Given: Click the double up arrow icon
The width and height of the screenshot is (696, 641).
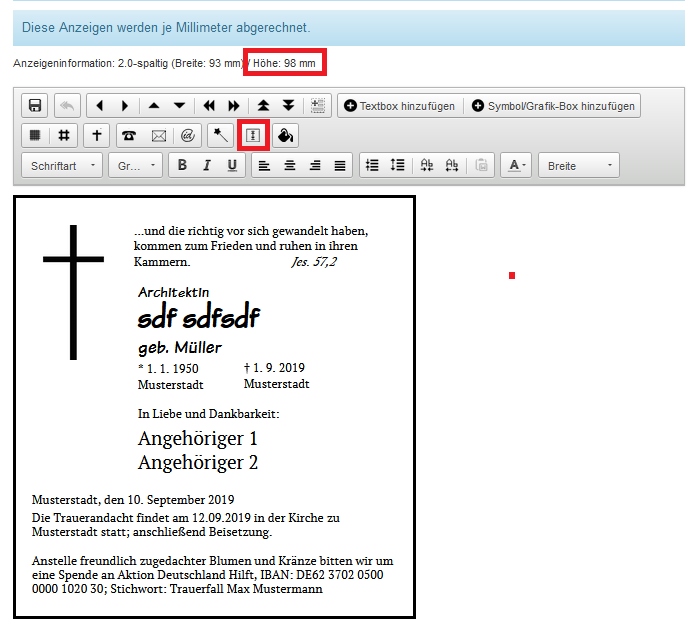Looking at the screenshot, I should tap(263, 106).
